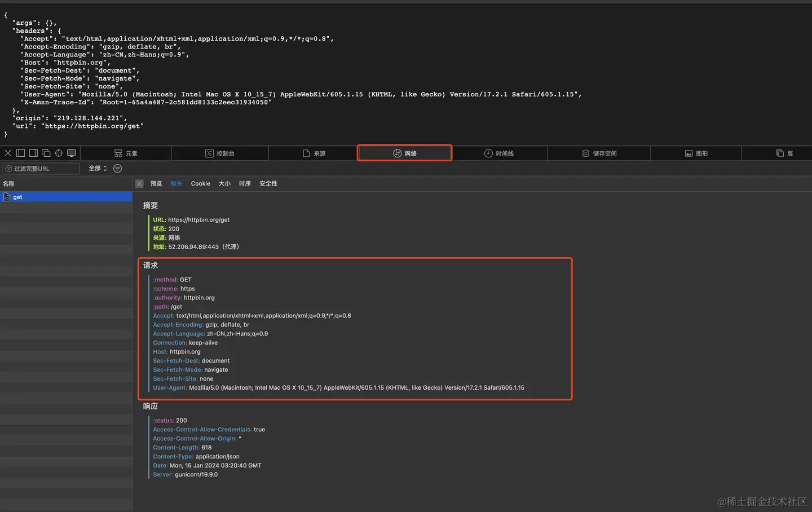Activate the element selection crosshair
812x512 pixels.
pos(59,153)
